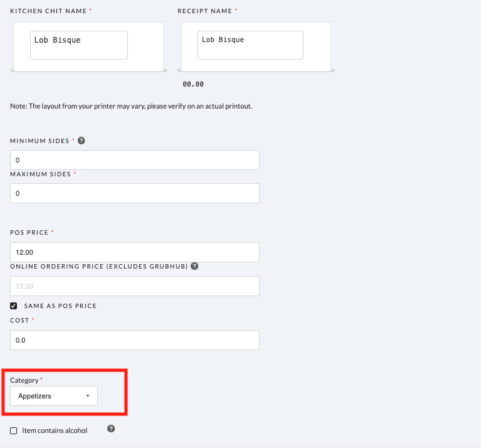Click the 'Same as POS Price' label text

click(x=60, y=306)
